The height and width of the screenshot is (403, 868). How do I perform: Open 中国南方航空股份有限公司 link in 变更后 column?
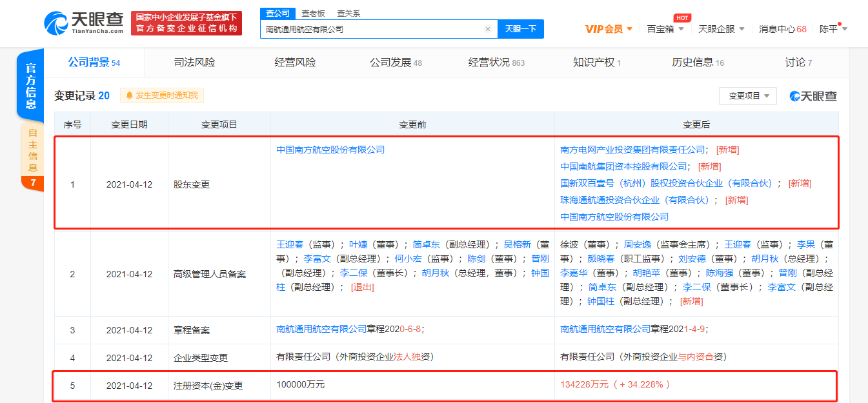click(x=614, y=217)
